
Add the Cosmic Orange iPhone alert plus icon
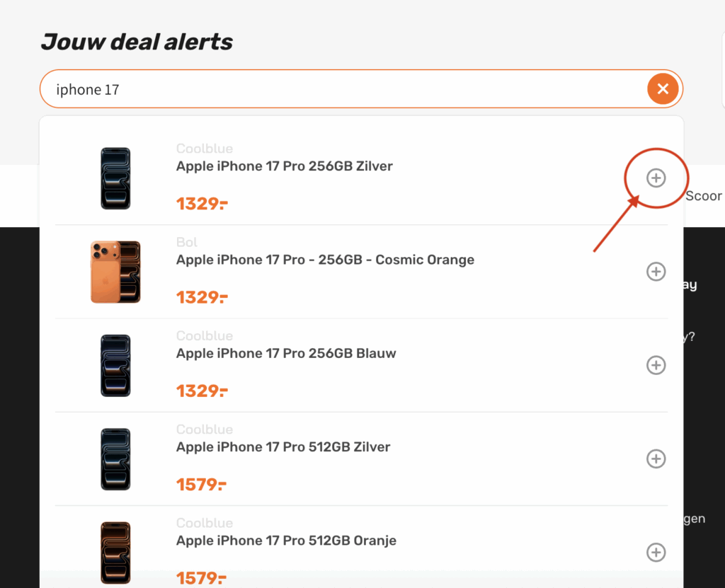coord(656,271)
